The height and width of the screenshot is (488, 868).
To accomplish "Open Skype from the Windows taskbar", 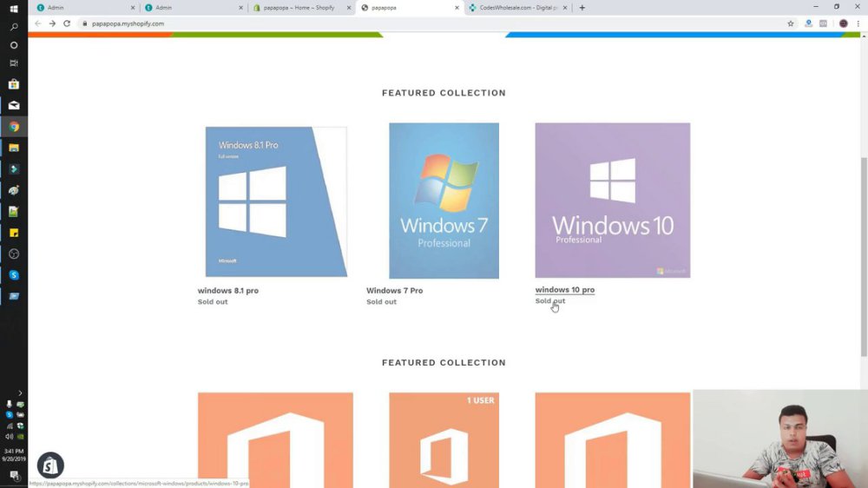I will pos(14,274).
